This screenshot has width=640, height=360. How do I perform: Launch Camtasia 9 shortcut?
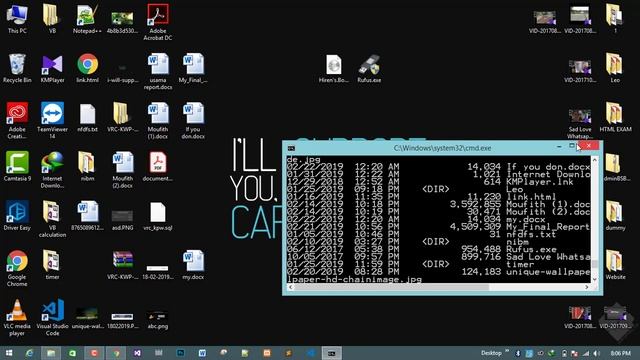[17, 167]
